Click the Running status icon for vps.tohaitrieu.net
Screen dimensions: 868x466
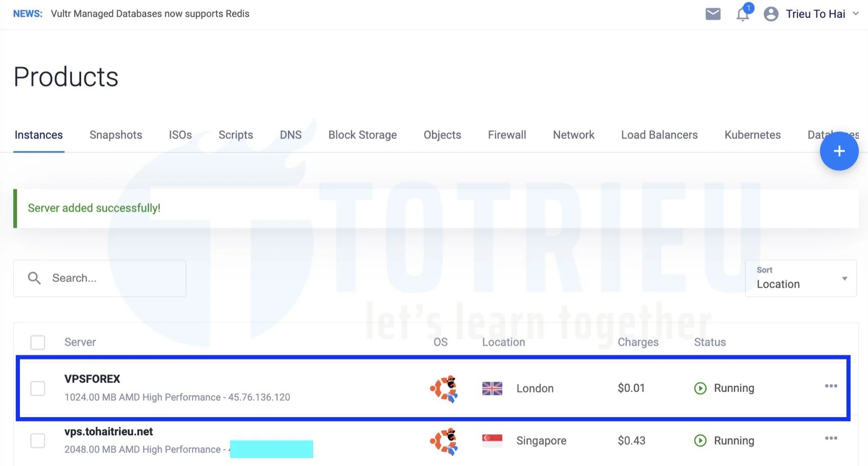pos(701,440)
